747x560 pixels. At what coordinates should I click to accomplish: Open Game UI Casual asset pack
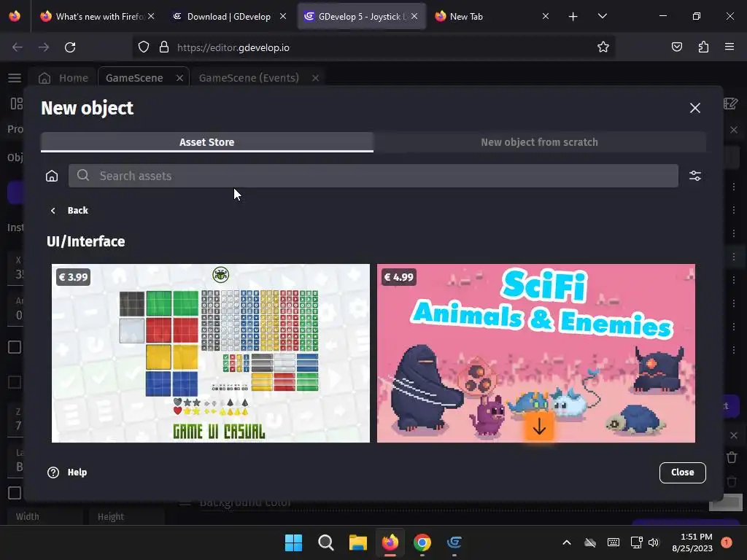(211, 354)
